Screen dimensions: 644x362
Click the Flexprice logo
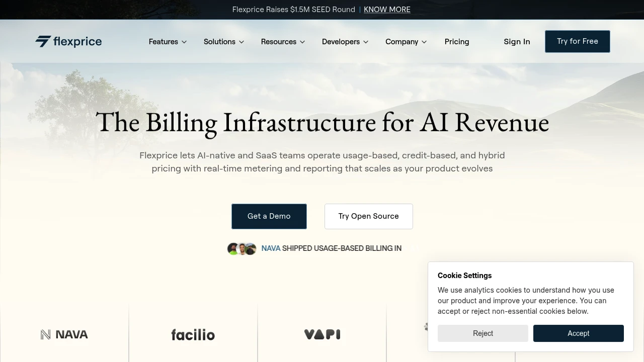(68, 42)
